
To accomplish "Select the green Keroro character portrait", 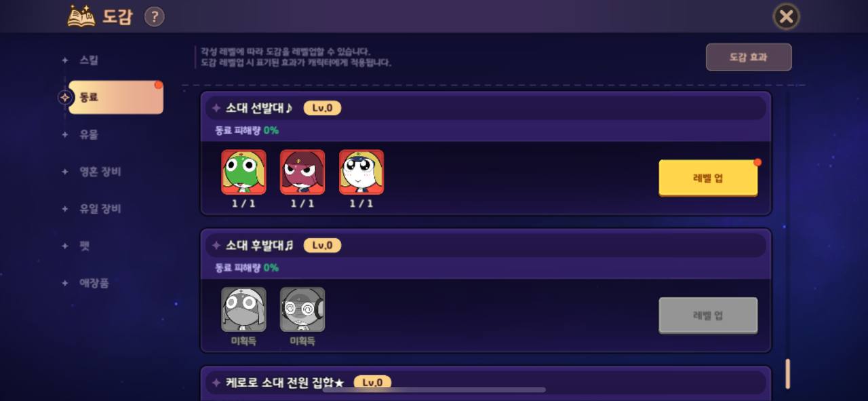I will 243,172.
